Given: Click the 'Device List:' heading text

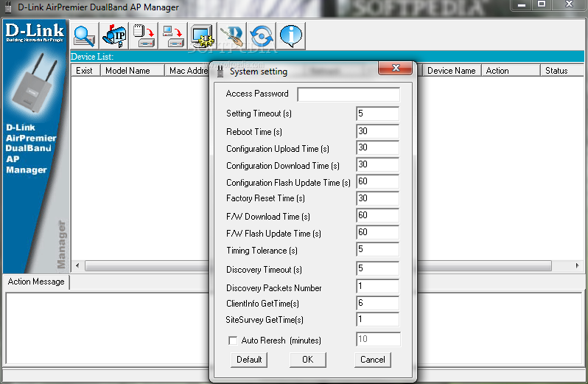Looking at the screenshot, I should (x=92, y=57).
